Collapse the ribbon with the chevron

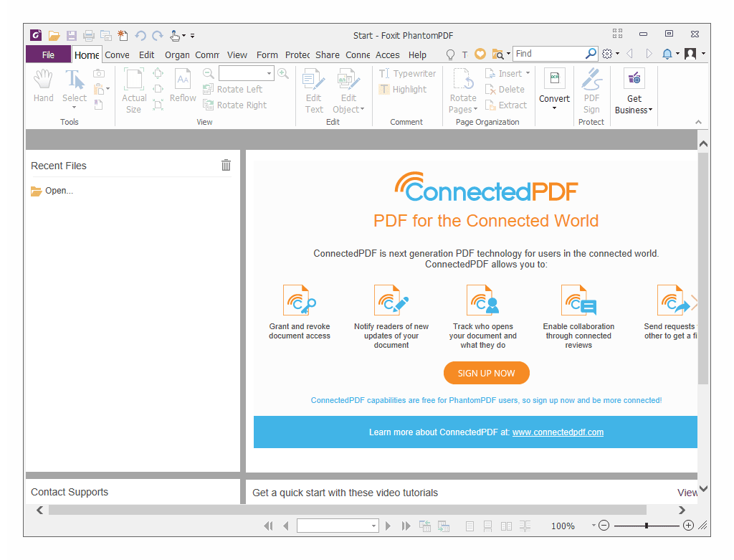point(698,122)
